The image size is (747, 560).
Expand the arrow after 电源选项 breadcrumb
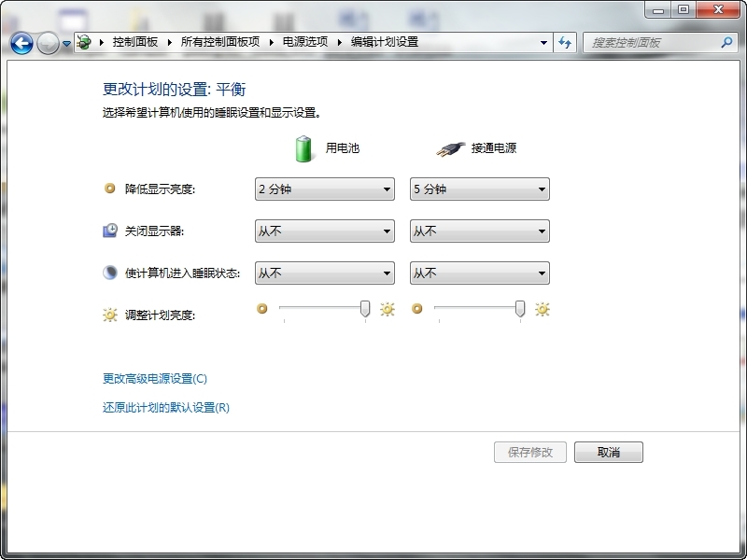point(340,42)
